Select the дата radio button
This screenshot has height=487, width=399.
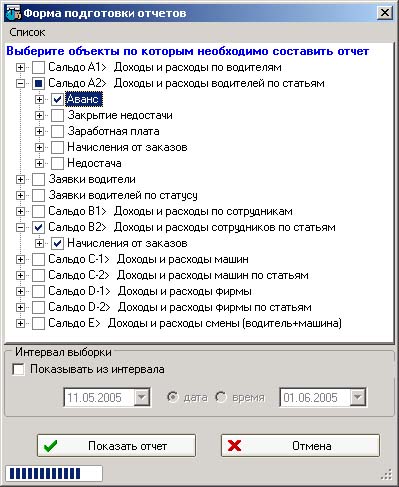tap(173, 397)
